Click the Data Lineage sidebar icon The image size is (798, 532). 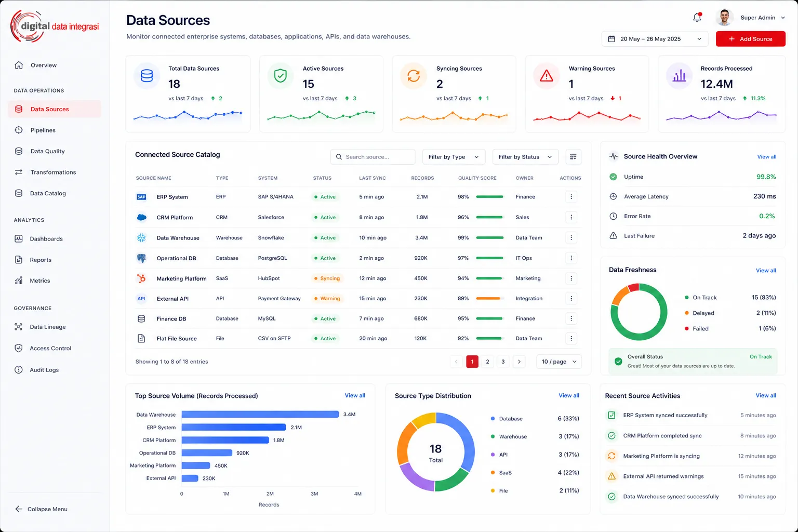(19, 327)
